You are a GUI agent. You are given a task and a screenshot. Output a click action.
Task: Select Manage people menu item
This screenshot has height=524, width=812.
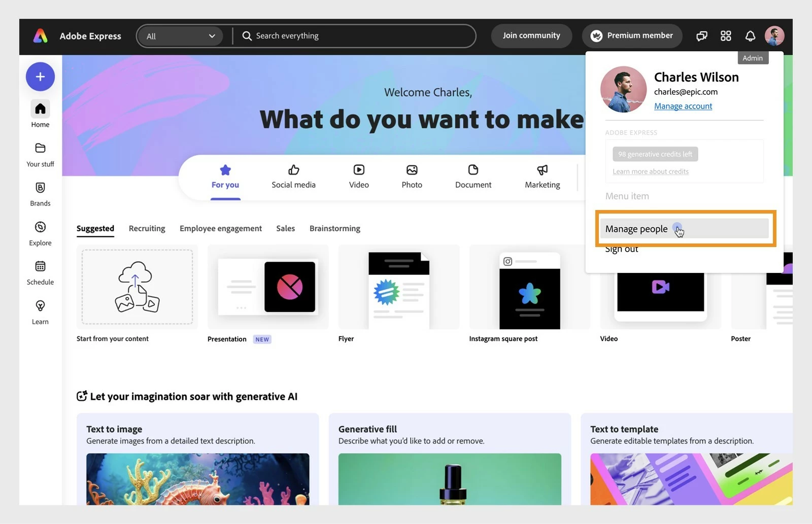coord(684,229)
